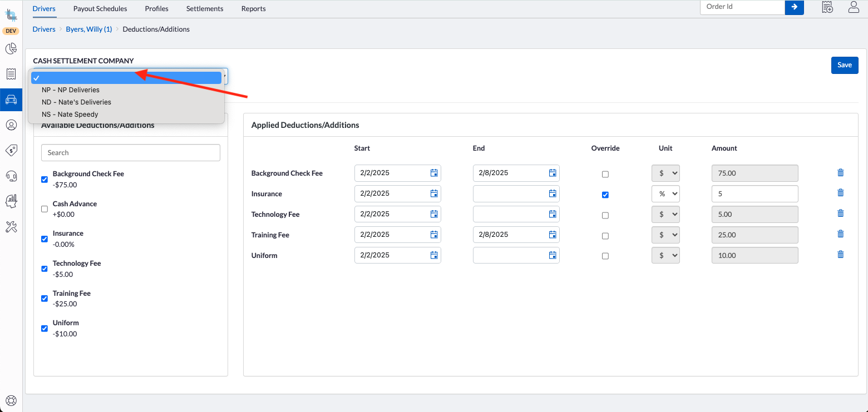Click the deductions Search field
This screenshot has height=412, width=868.
(131, 153)
